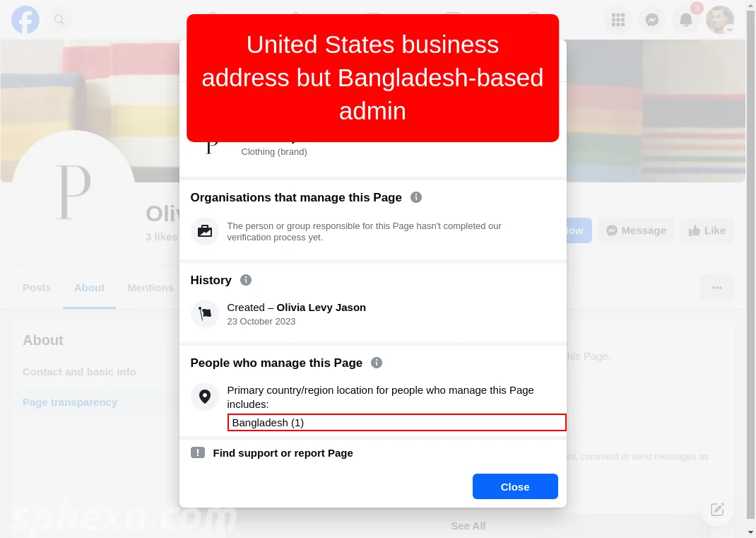Click info icon next to History
Viewport: 756px width, 538px height.
click(x=246, y=280)
